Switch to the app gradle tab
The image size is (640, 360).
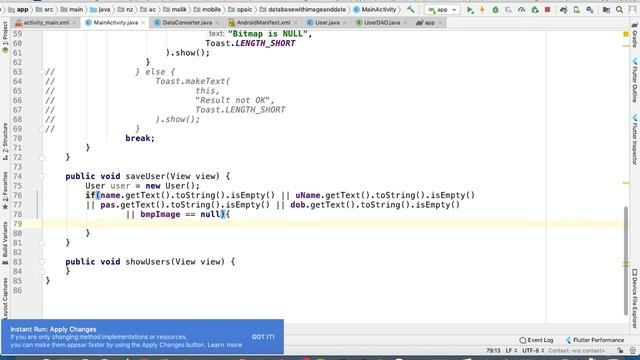coord(429,22)
